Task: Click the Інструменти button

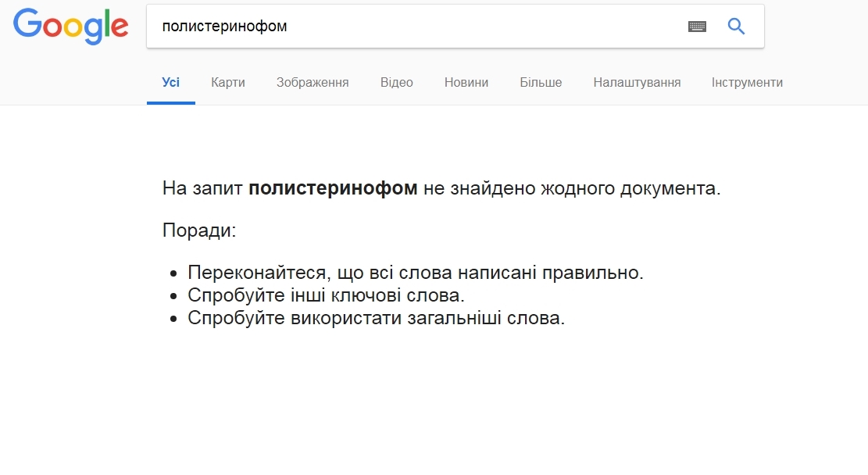Action: (x=747, y=83)
